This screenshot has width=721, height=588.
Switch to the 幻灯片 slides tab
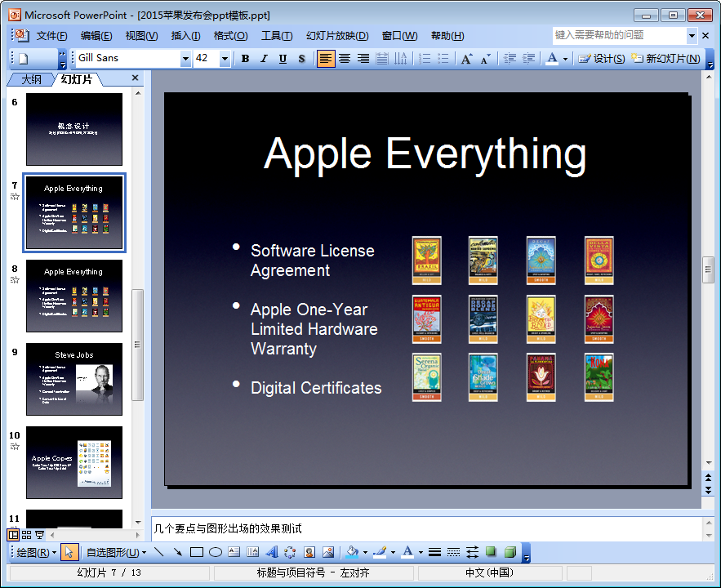click(x=77, y=79)
